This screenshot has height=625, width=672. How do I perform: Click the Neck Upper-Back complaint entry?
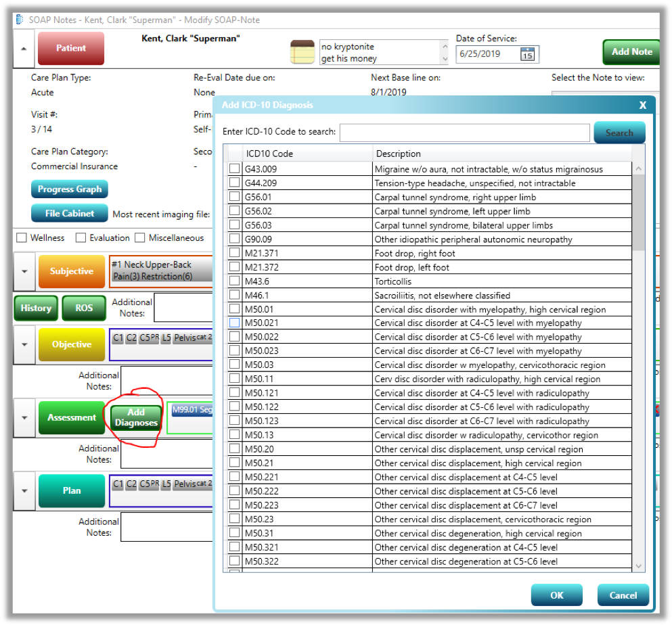[x=162, y=271]
